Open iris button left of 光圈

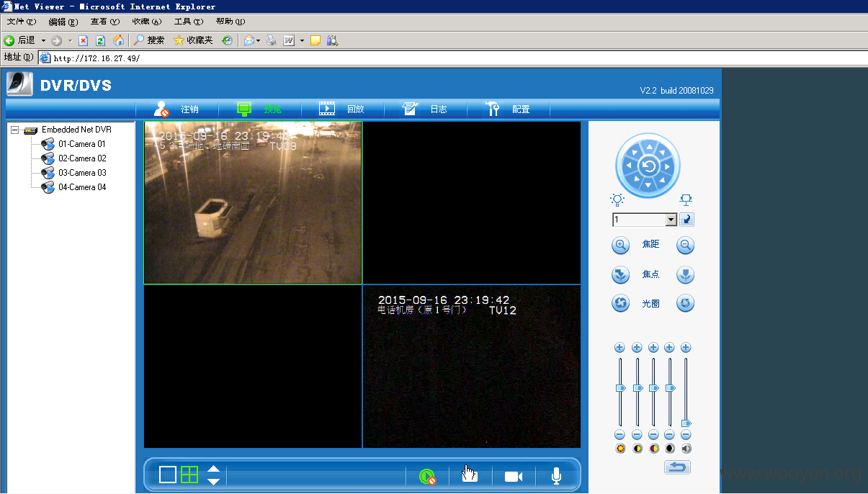(620, 304)
